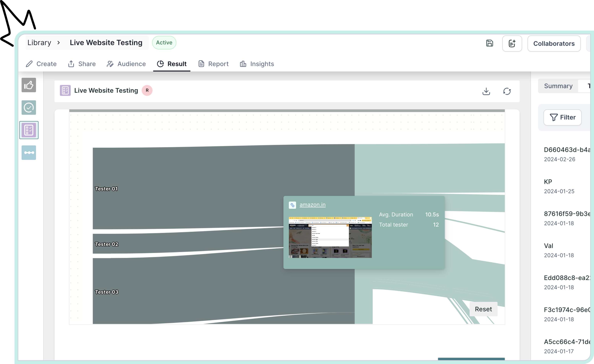The height and width of the screenshot is (364, 594).
Task: Open the Audience tab
Action: click(x=126, y=64)
